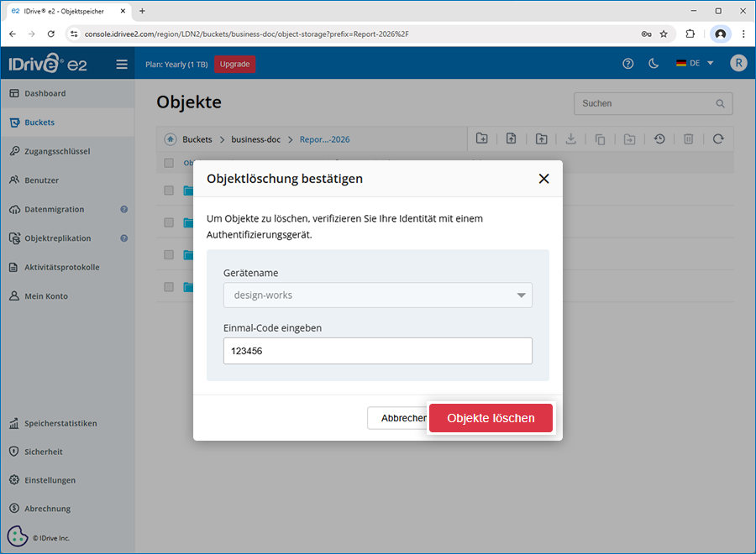The width and height of the screenshot is (756, 554).
Task: Collapse sidebar with hamburger menu icon
Action: coord(122,64)
